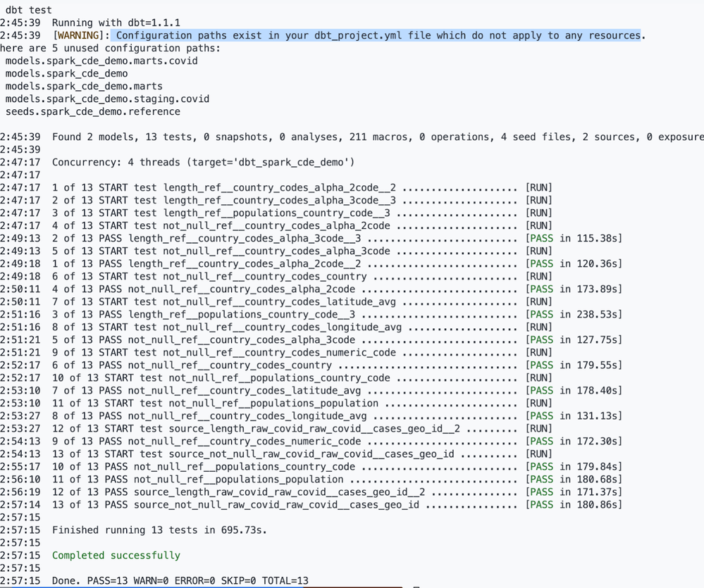Click 'PASS in 115.38s' result
The height and width of the screenshot is (588, 704).
pos(574,238)
